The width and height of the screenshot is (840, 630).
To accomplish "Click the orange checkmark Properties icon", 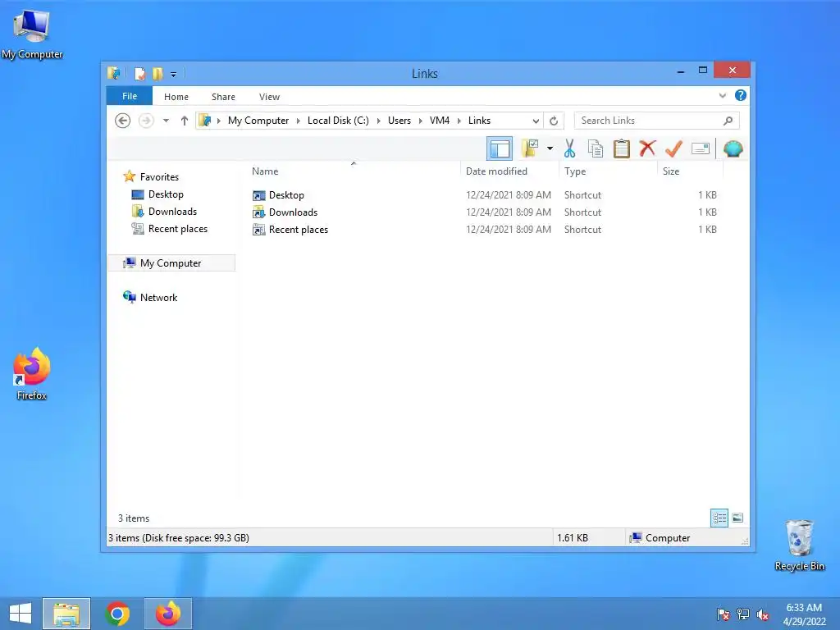I will tap(673, 148).
